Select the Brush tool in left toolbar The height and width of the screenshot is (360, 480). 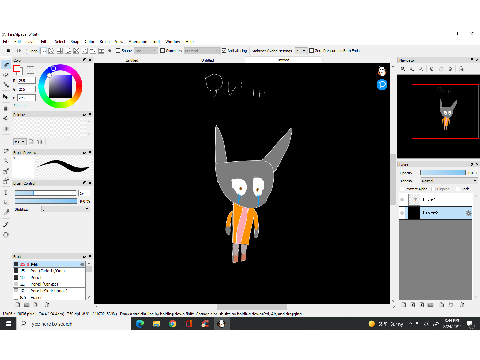point(6,65)
